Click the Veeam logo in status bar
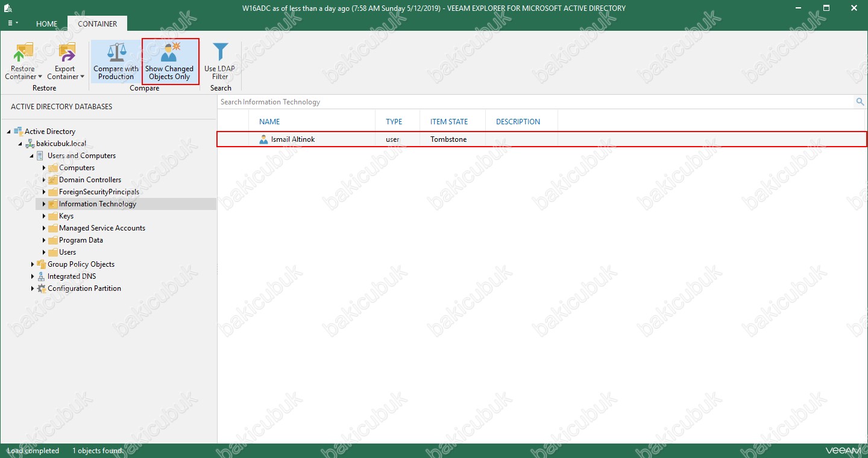 coord(844,451)
